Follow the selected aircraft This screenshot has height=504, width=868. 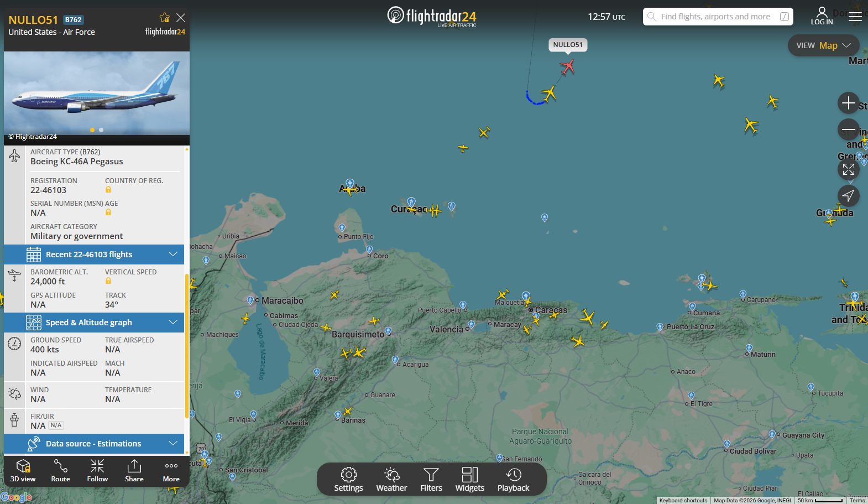point(97,471)
